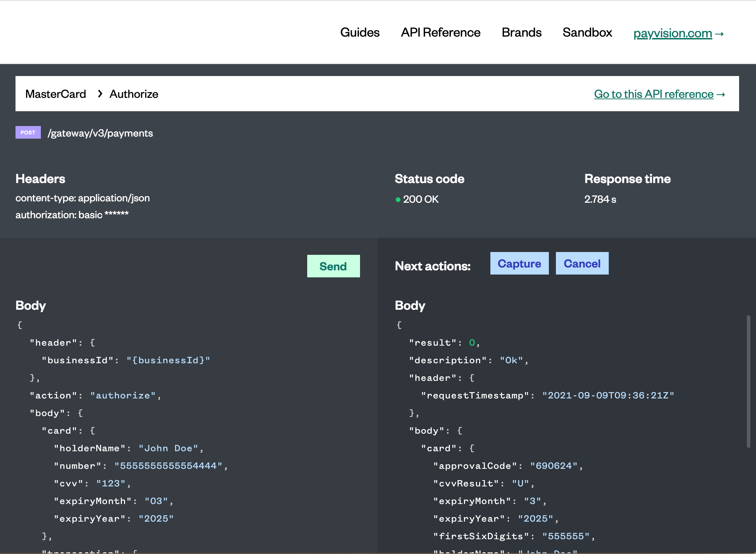The image size is (756, 554).
Task: Click the MasterCard breadcrumb
Action: pos(56,94)
